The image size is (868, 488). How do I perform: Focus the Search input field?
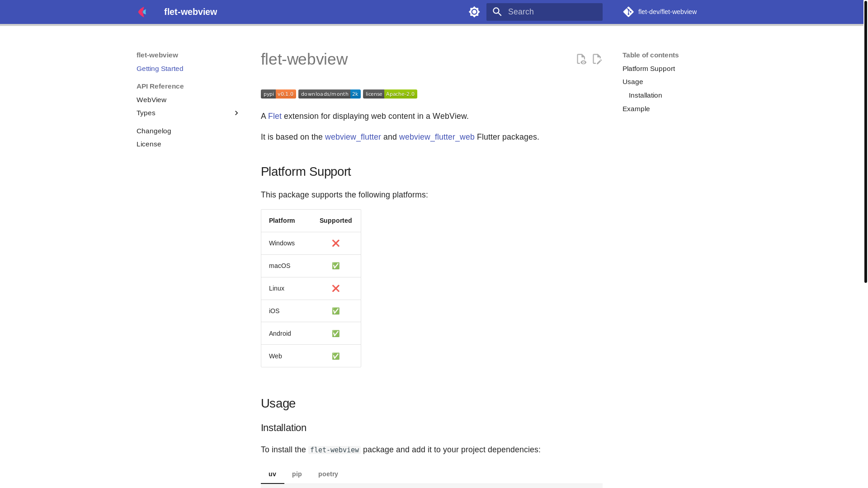(544, 12)
